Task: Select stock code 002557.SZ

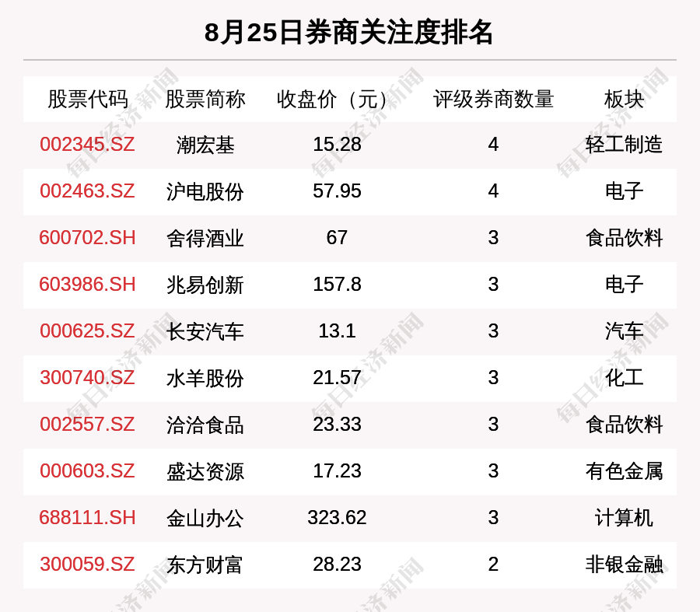Action: pos(87,424)
